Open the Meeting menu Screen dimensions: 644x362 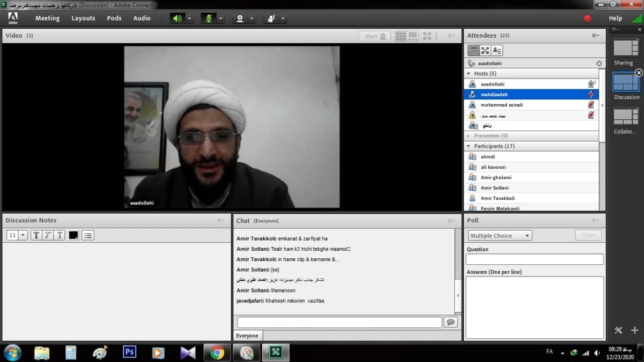coord(47,18)
